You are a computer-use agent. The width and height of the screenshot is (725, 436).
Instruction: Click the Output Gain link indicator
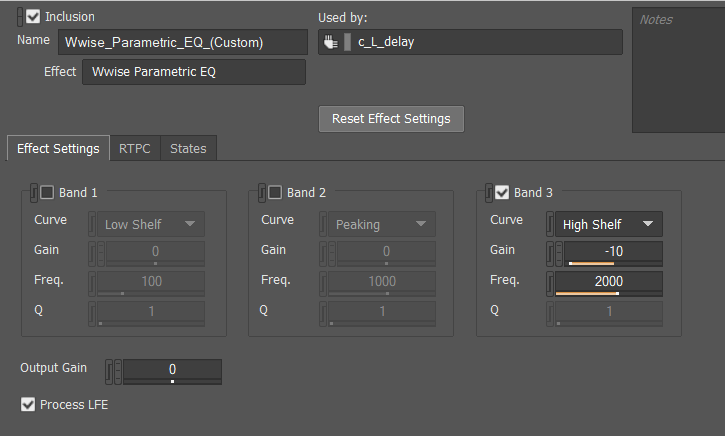pos(109,372)
